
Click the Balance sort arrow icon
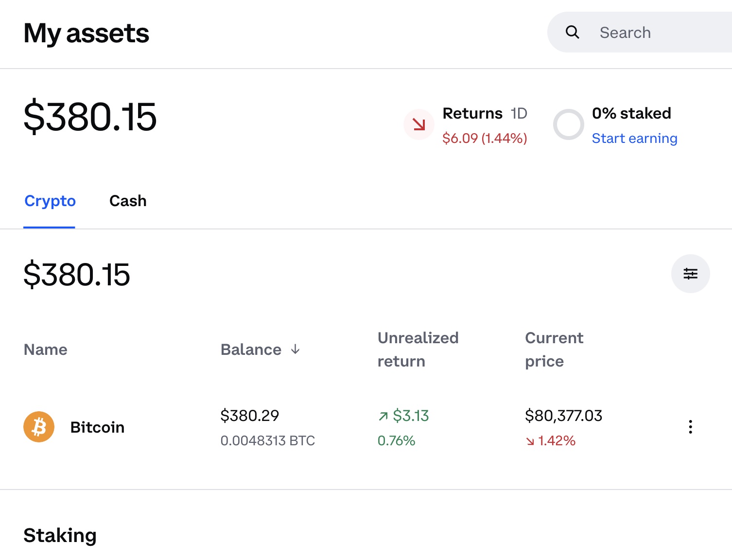(x=295, y=350)
